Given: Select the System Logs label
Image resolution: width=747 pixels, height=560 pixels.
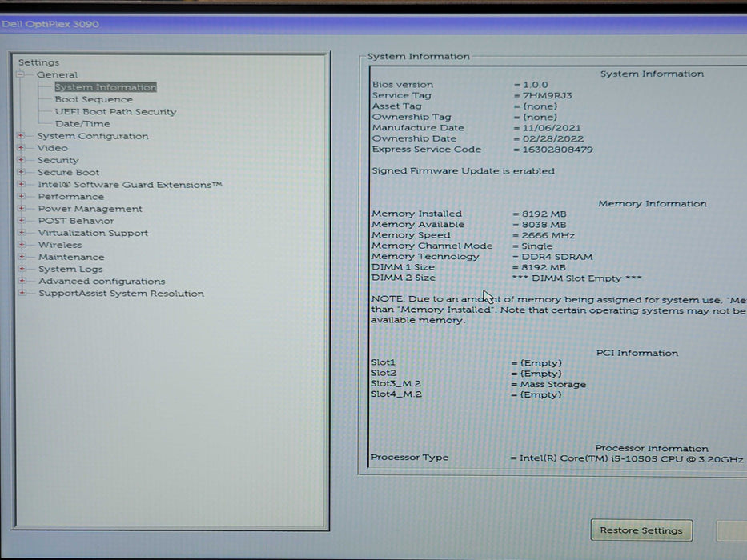Looking at the screenshot, I should point(70,269).
